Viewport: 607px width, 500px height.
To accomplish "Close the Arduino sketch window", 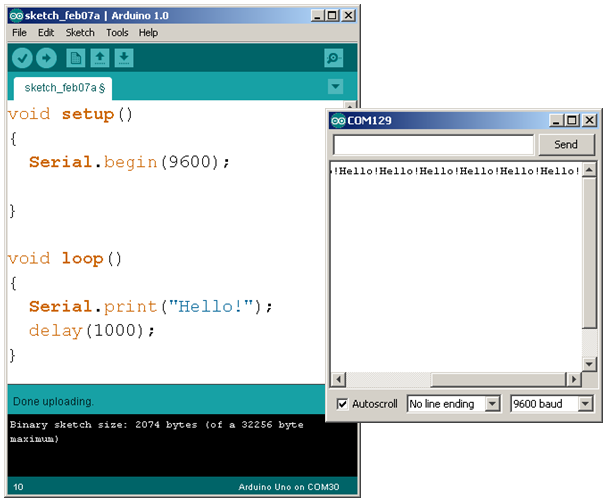I will point(348,15).
